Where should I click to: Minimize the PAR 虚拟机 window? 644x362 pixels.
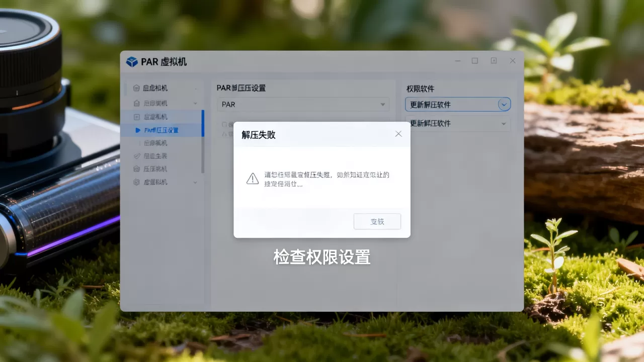tap(458, 61)
